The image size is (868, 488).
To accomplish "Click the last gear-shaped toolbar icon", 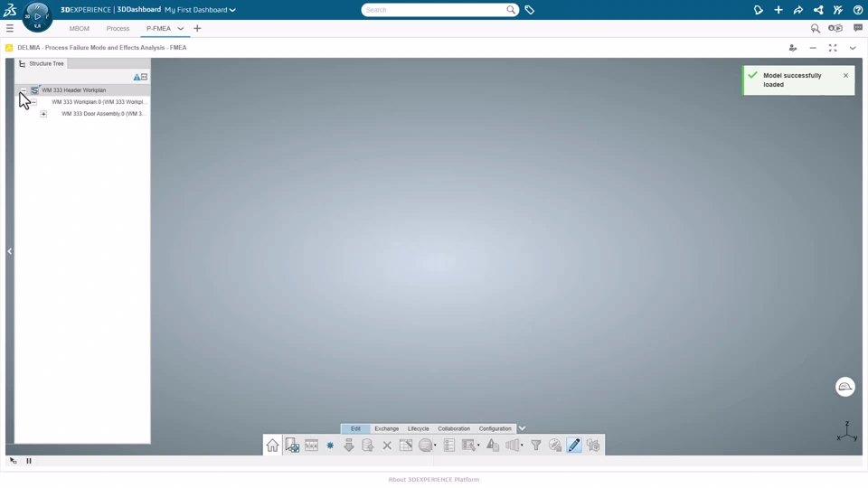I will (593, 446).
